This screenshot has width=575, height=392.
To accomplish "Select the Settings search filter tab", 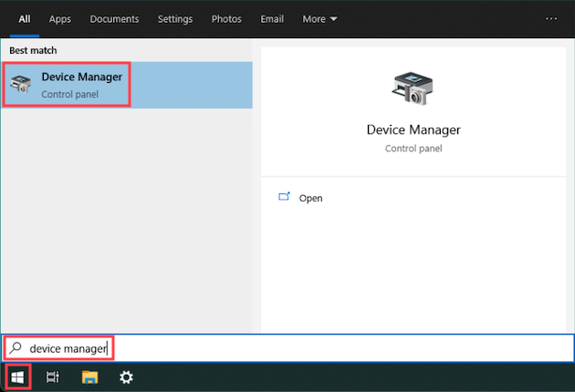I will coord(174,18).
